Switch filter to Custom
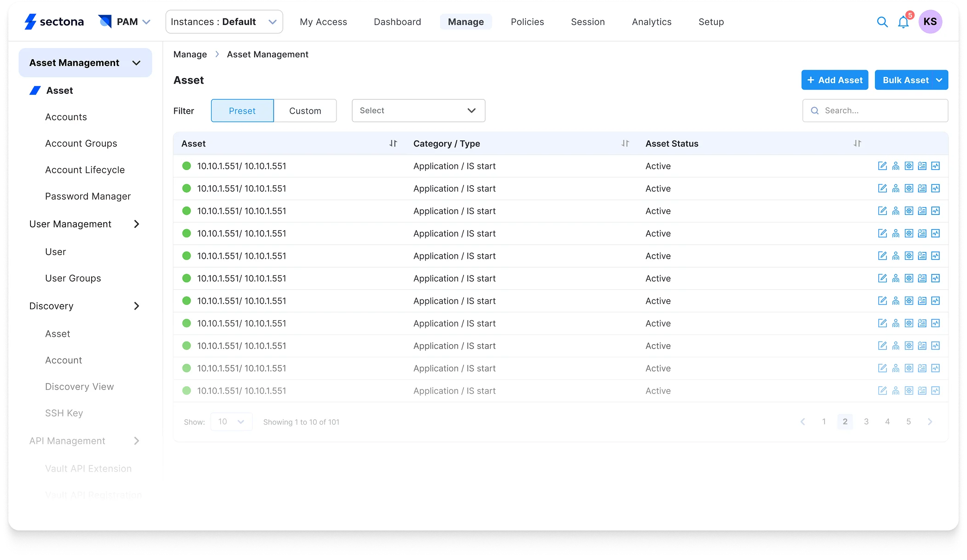Viewport: 967px width, 560px height. point(305,111)
